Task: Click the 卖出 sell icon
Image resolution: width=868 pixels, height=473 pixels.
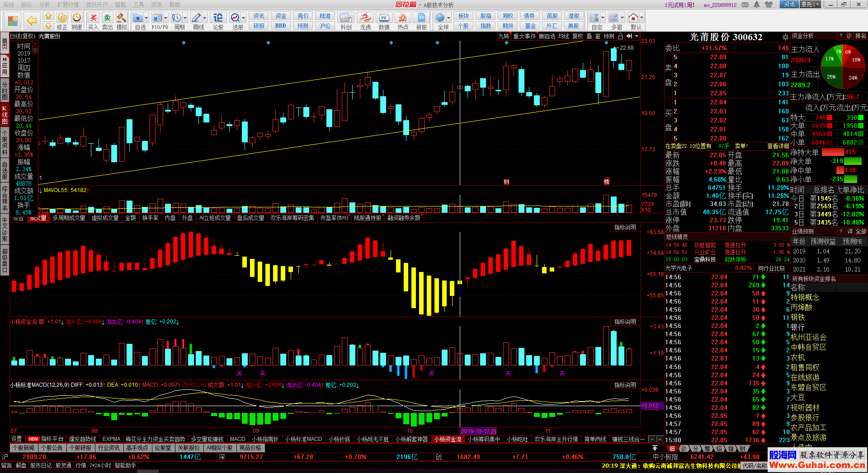Action: point(107,21)
